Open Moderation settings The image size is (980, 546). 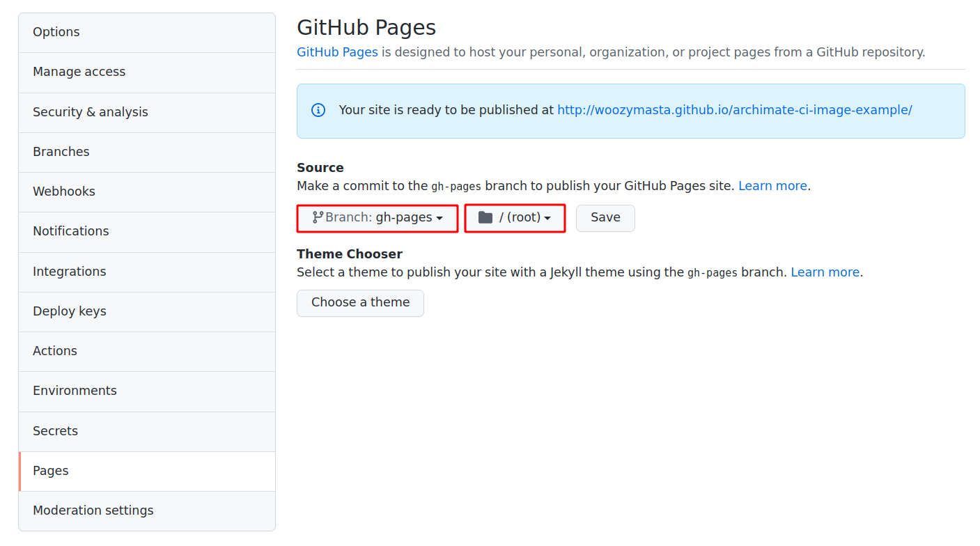click(147, 510)
